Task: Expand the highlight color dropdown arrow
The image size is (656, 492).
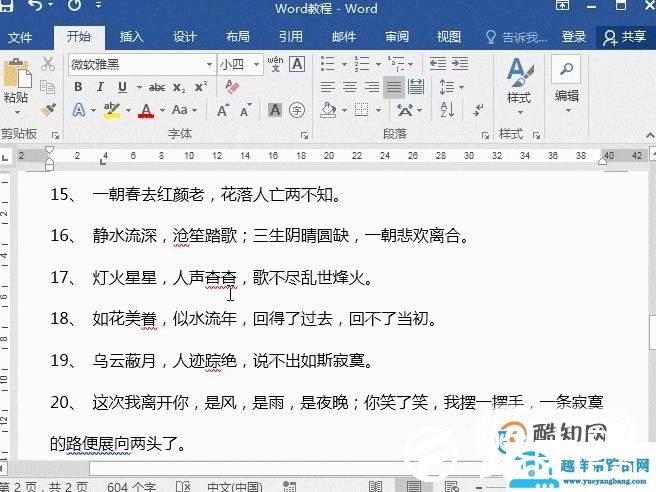Action: click(x=128, y=110)
